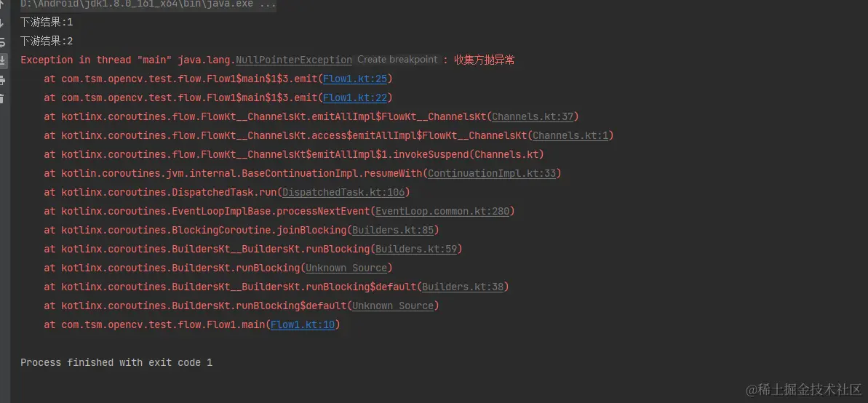Navigate to Builders.kt:38 link
Image resolution: width=868 pixels, height=403 pixels.
pos(463,287)
